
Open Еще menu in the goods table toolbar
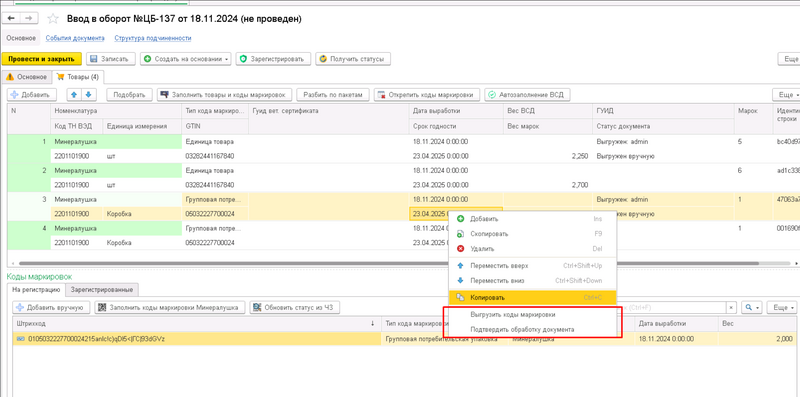[786, 95]
